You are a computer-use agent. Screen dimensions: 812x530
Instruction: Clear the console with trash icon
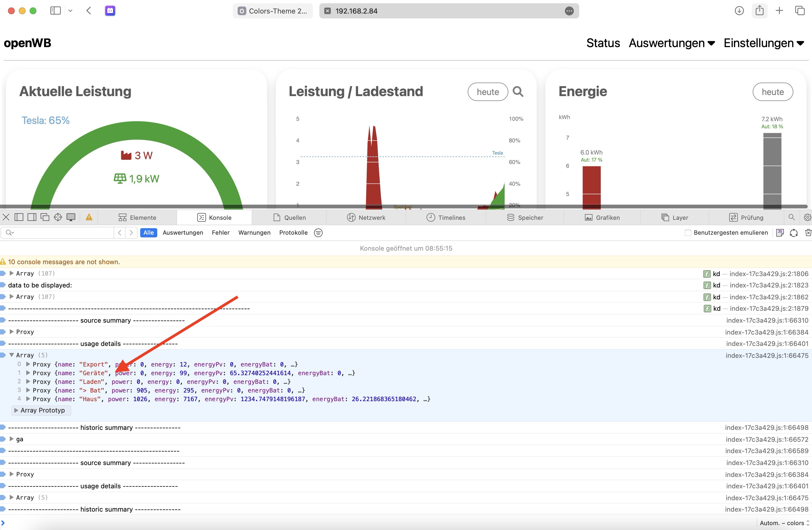pos(808,233)
